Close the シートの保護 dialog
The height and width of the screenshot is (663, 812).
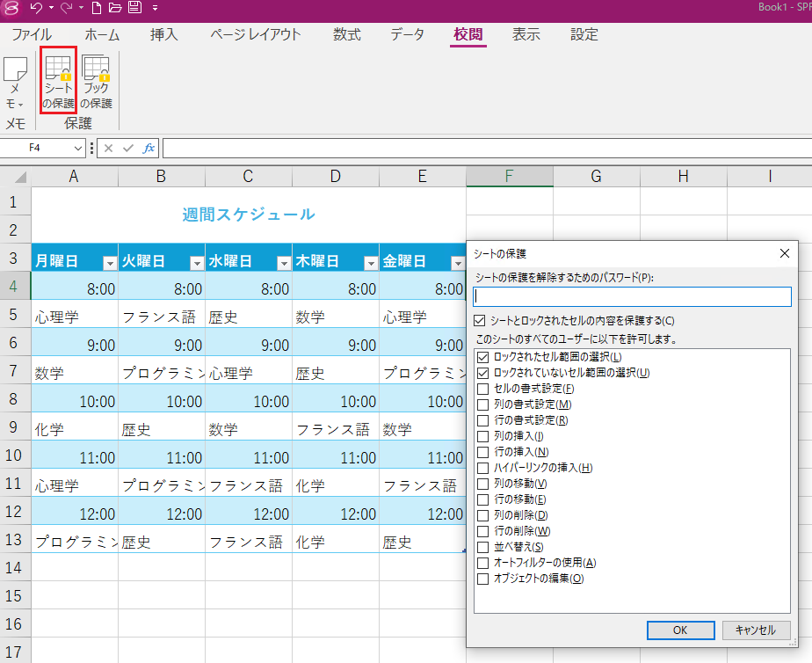[785, 253]
